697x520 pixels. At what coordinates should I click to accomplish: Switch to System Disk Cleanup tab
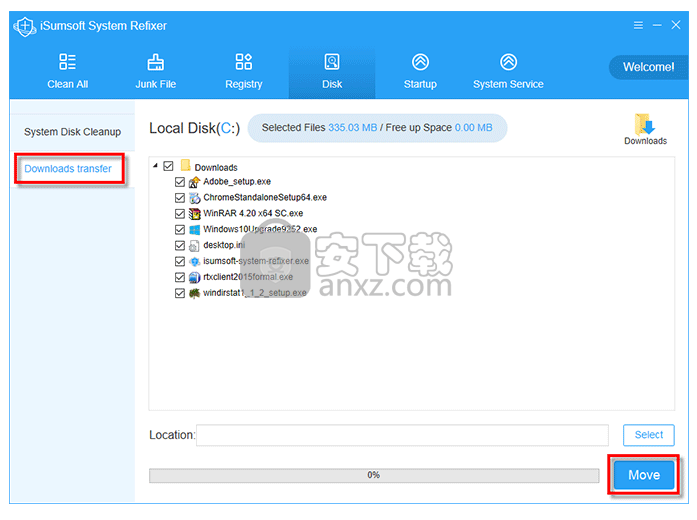pyautogui.click(x=72, y=132)
